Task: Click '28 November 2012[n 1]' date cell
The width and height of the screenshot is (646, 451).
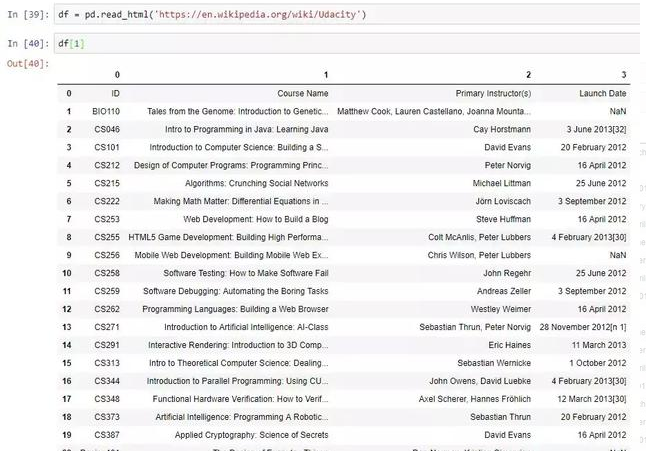Action: [x=583, y=327]
